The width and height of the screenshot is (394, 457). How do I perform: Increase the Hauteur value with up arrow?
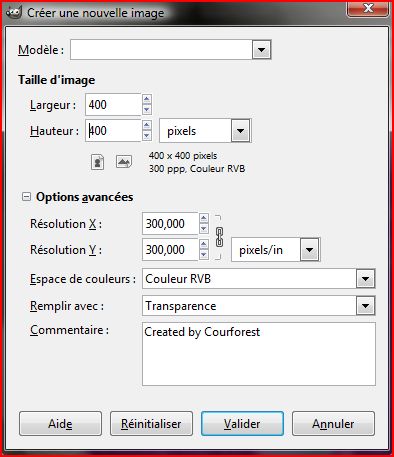tap(147, 125)
